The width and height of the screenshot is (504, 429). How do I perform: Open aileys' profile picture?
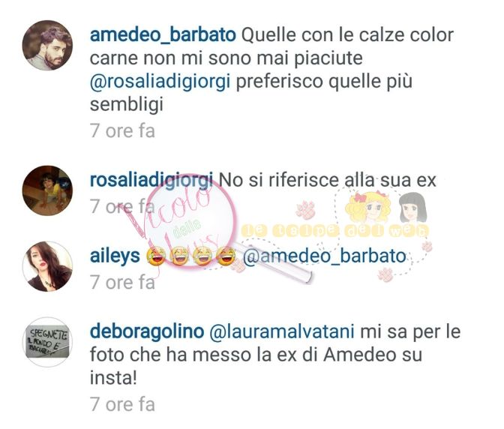pos(47,266)
